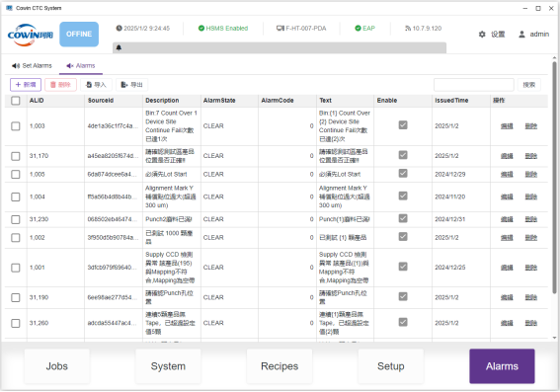
Task: Click the bell notification icon
Action: click(x=119, y=47)
